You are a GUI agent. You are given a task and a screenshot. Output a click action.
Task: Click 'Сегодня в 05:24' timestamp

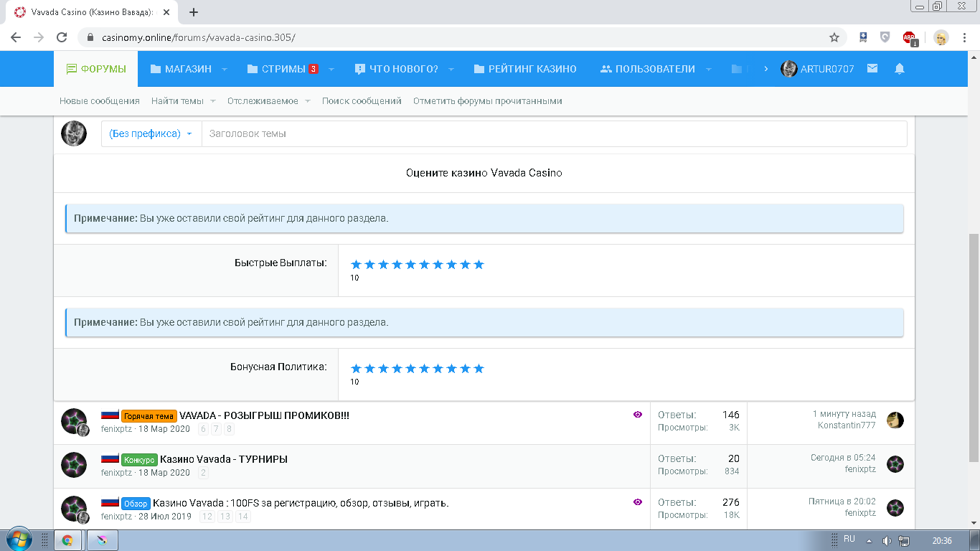point(843,458)
